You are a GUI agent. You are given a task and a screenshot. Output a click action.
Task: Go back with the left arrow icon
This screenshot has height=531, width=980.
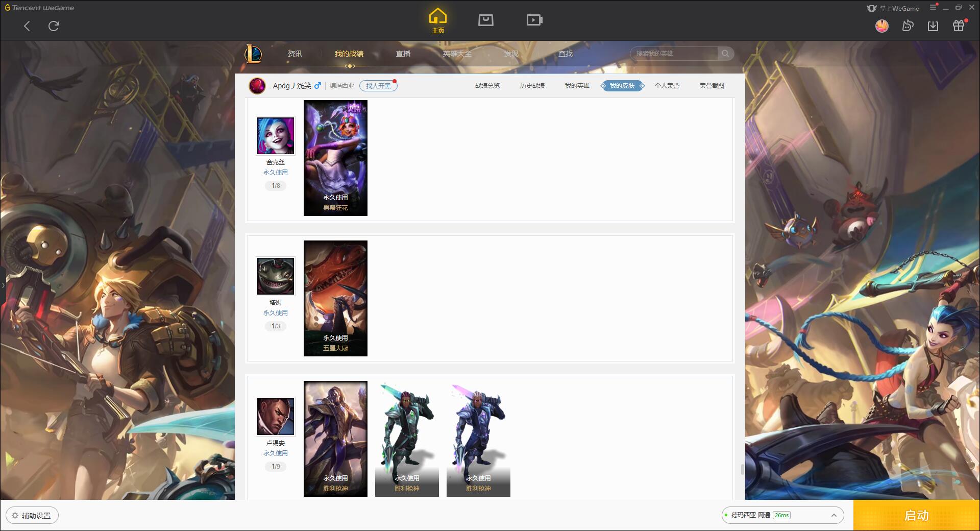27,26
